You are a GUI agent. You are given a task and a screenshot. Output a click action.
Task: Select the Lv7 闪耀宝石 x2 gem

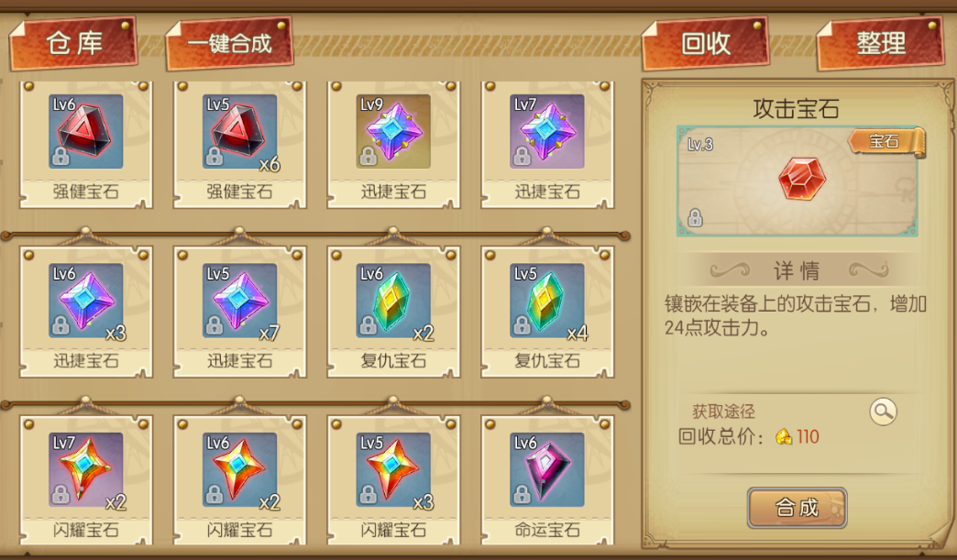pos(86,469)
